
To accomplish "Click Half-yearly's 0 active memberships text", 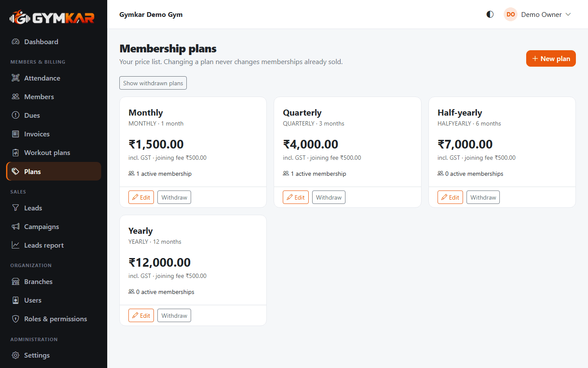I will point(474,174).
